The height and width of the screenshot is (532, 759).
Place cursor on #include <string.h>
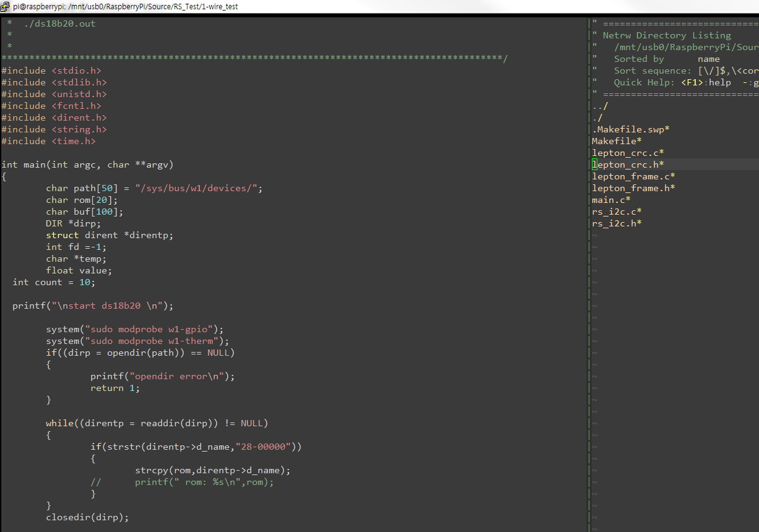[x=54, y=129]
